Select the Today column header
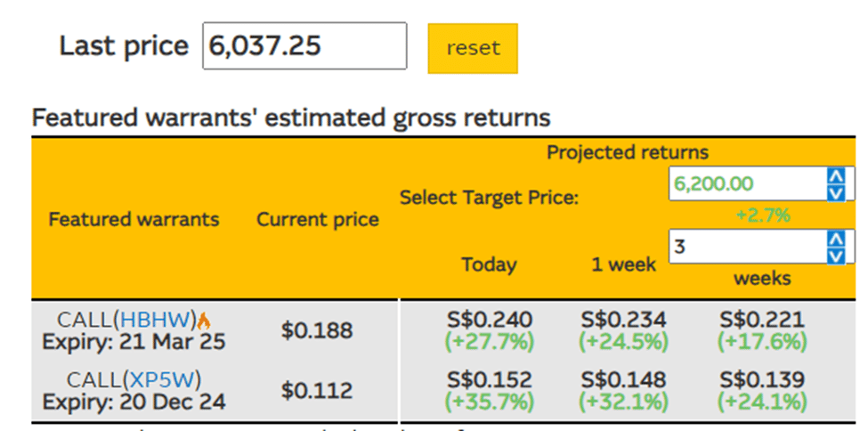 pos(489,264)
